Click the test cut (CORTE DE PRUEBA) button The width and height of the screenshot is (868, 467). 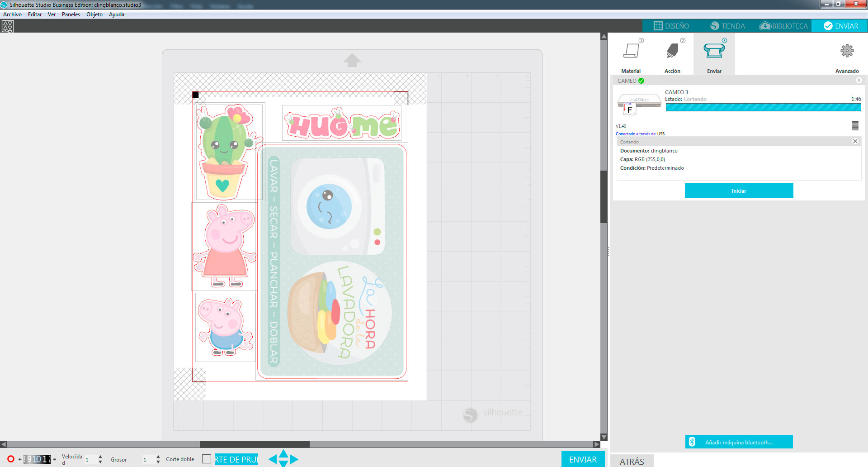236,459
